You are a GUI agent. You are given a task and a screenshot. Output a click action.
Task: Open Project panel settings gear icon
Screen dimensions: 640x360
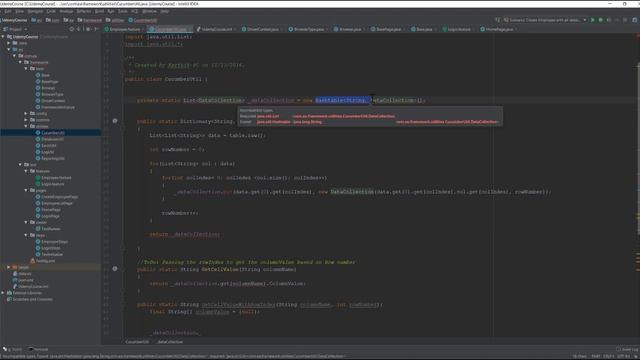click(88, 29)
